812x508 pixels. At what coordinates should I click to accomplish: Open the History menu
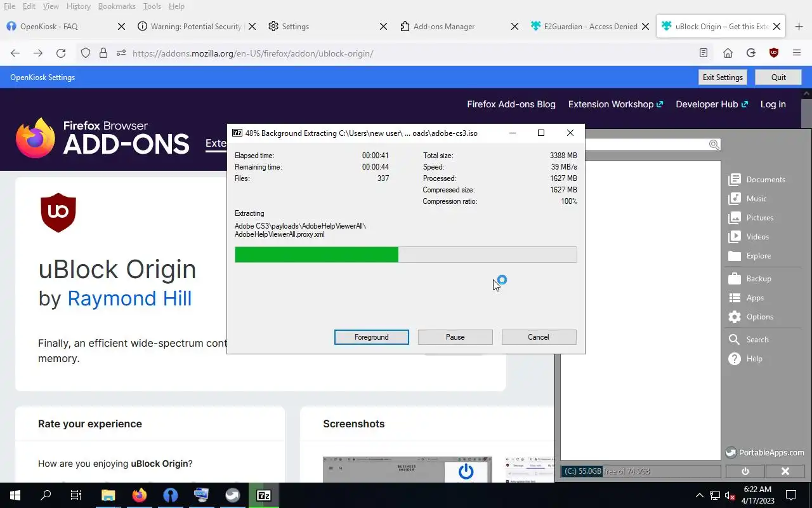pyautogui.click(x=78, y=6)
